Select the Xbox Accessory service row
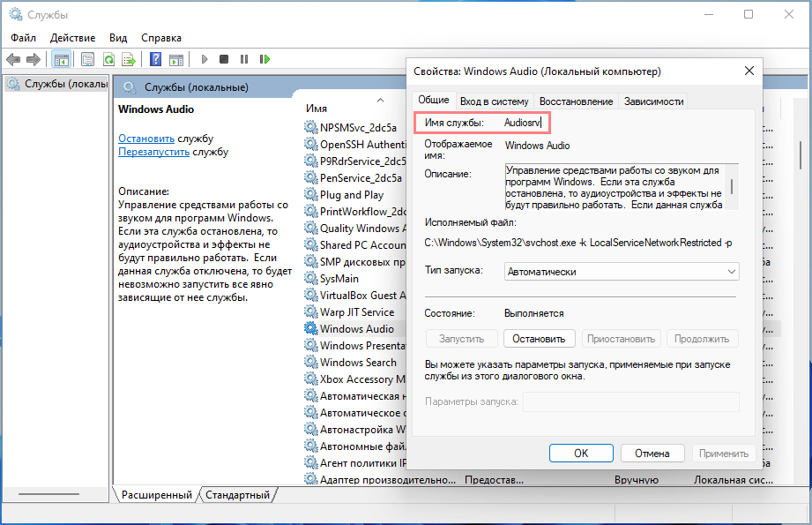The height and width of the screenshot is (525, 812). (x=354, y=379)
